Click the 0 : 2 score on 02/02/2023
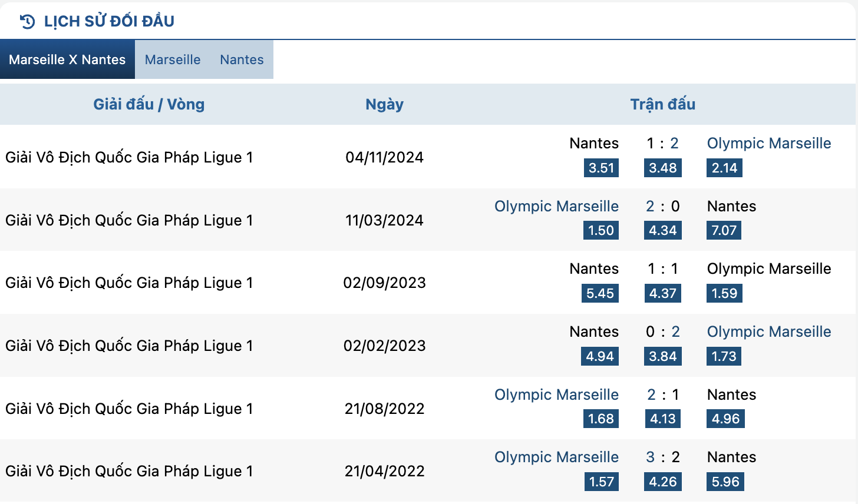Viewport: 858px width, 504px height. pyautogui.click(x=662, y=331)
